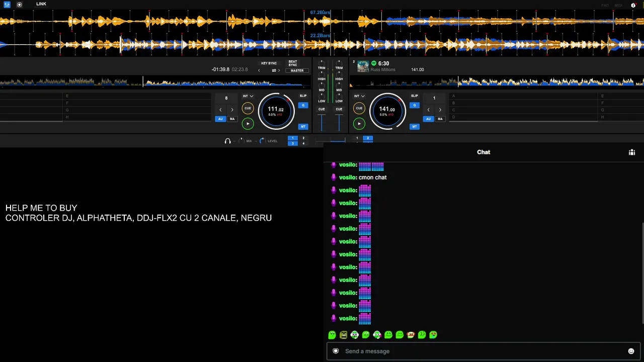Beat jump backward on deck 2

coord(428,110)
